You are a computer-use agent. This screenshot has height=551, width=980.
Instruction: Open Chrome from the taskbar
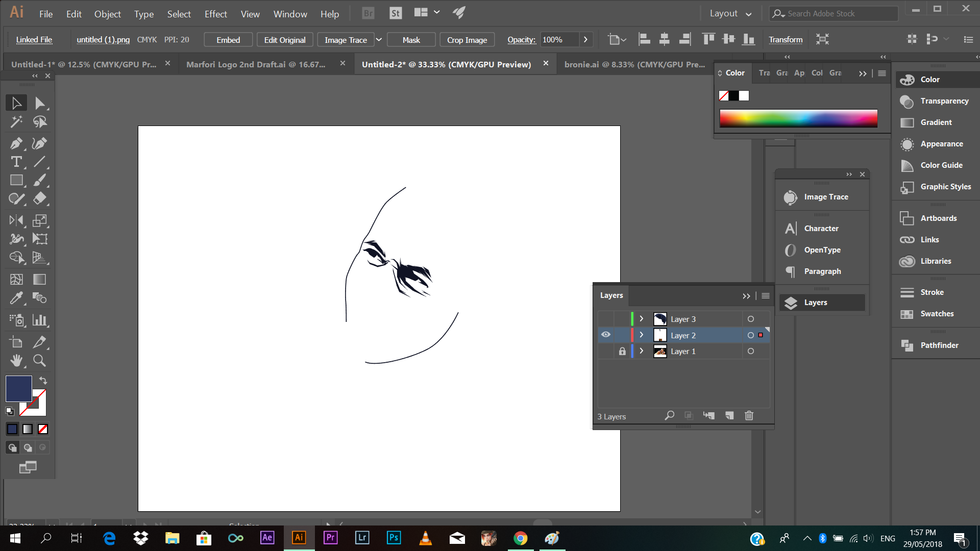click(x=520, y=538)
